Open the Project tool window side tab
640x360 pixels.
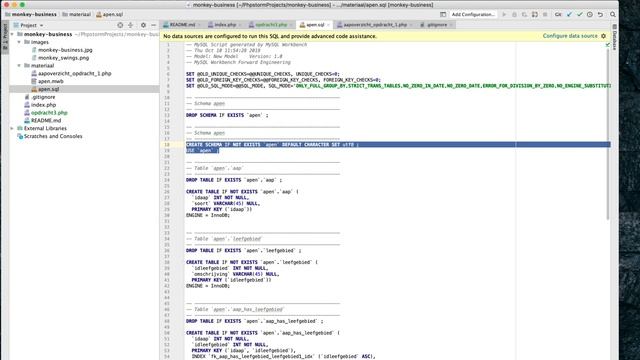point(5,37)
